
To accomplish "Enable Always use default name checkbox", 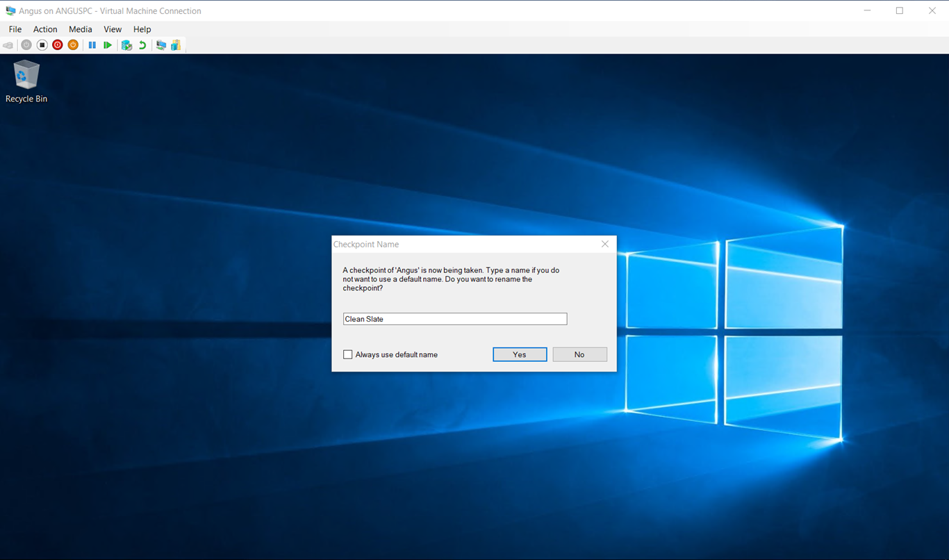I will (x=348, y=354).
